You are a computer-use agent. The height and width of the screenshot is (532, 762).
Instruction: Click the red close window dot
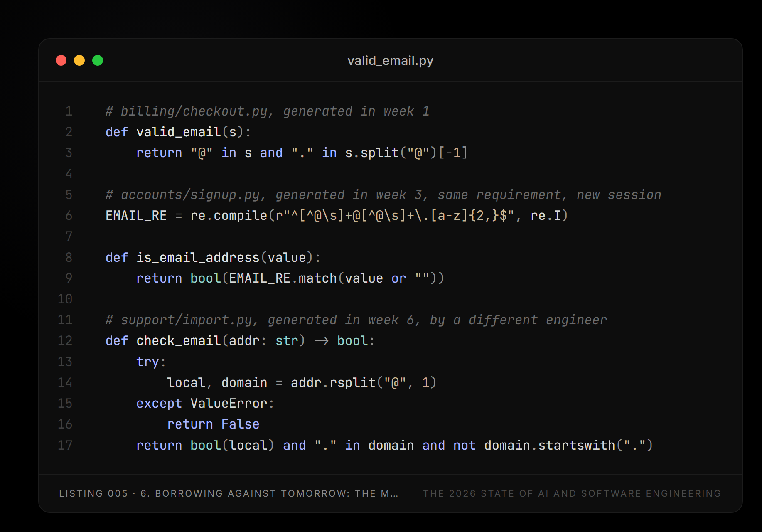point(61,60)
